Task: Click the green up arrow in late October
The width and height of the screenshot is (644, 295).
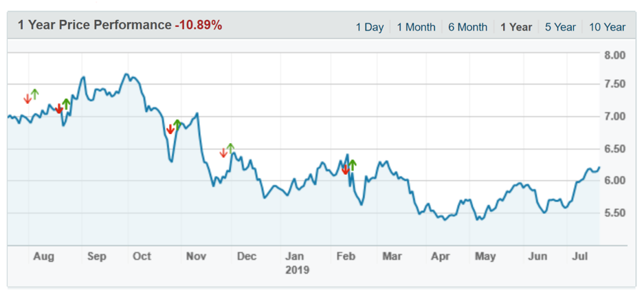Action: (x=177, y=124)
